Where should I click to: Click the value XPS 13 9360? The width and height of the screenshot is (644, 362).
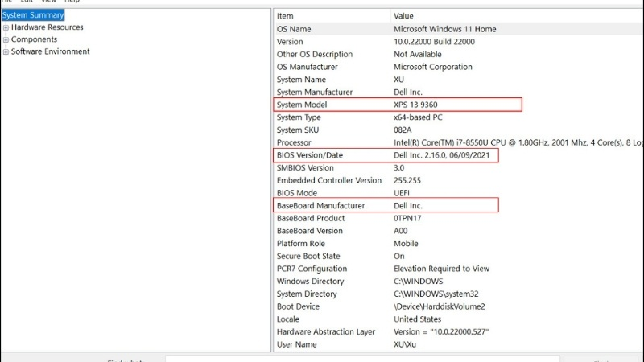[x=415, y=105]
